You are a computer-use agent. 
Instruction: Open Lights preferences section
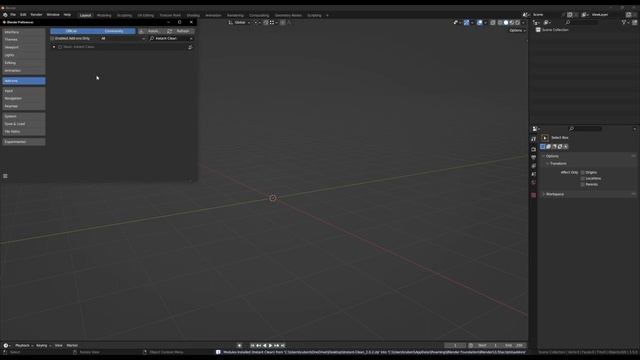(x=24, y=55)
